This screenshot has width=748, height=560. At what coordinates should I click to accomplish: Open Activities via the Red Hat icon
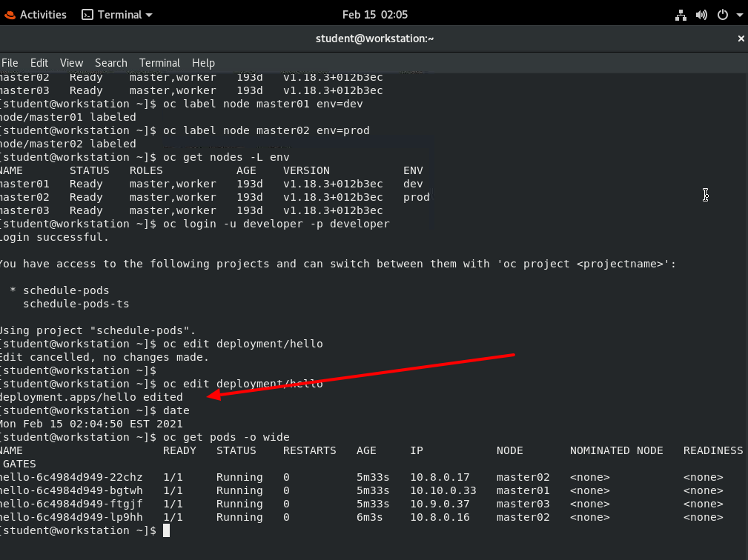pos(9,14)
